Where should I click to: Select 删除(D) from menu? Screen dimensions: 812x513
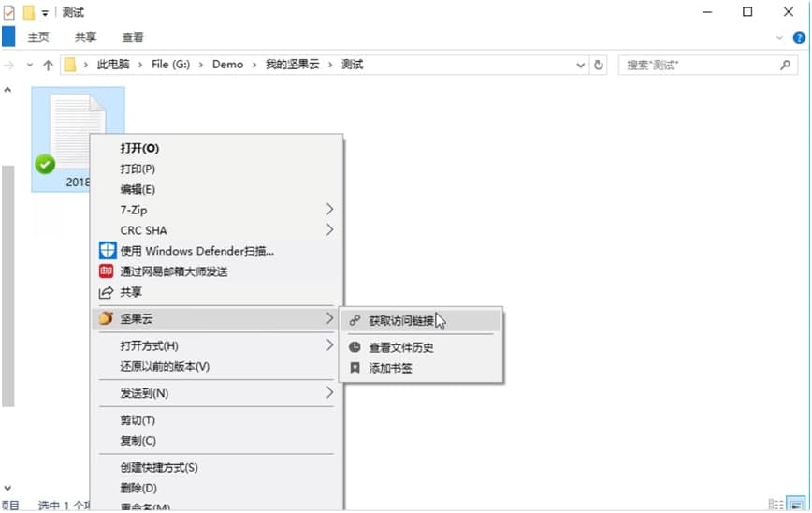216,488
